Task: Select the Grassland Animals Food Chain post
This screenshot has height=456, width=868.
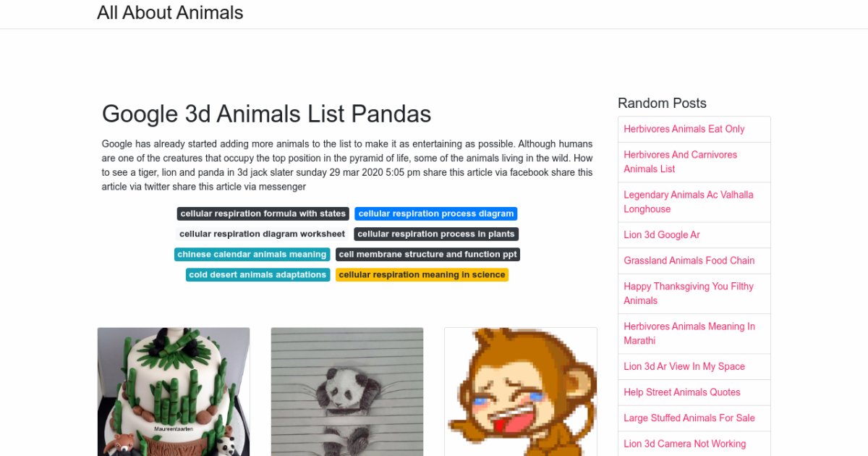Action: click(x=689, y=261)
